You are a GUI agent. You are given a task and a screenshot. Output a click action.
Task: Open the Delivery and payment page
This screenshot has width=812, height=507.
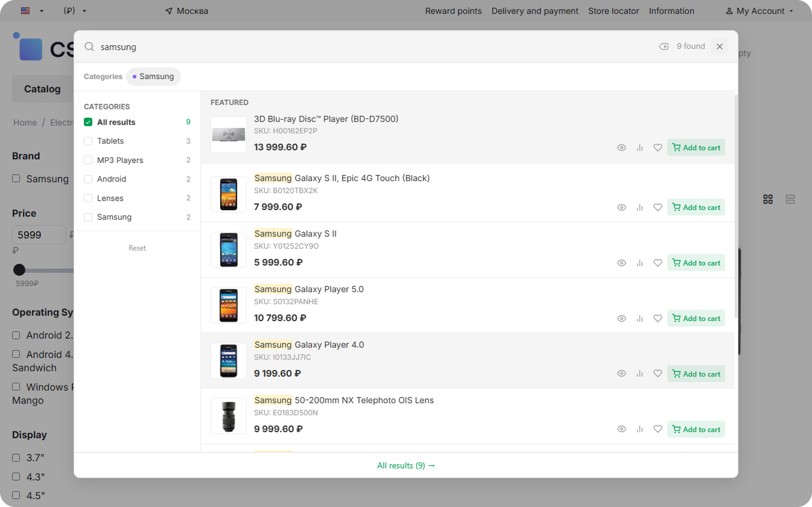(x=534, y=11)
